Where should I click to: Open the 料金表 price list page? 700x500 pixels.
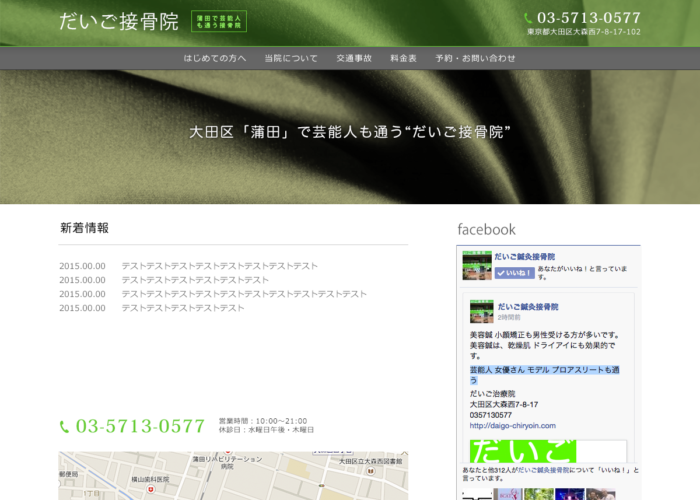coord(403,58)
